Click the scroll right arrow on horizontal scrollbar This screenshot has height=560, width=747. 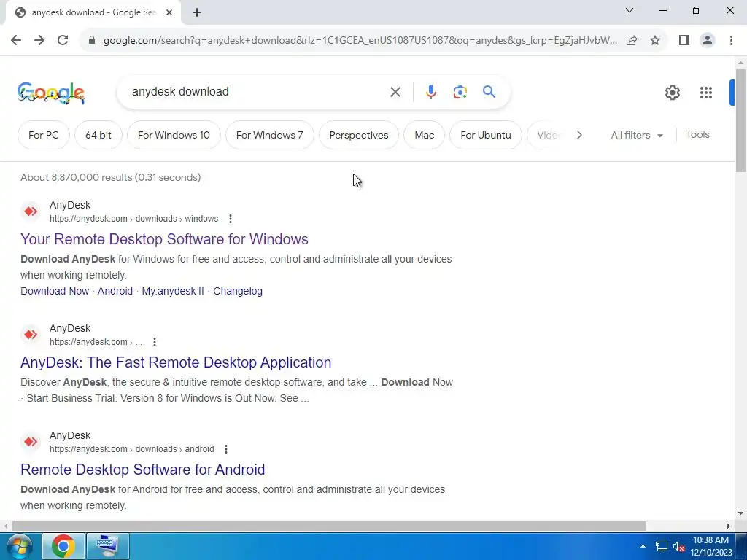click(729, 526)
